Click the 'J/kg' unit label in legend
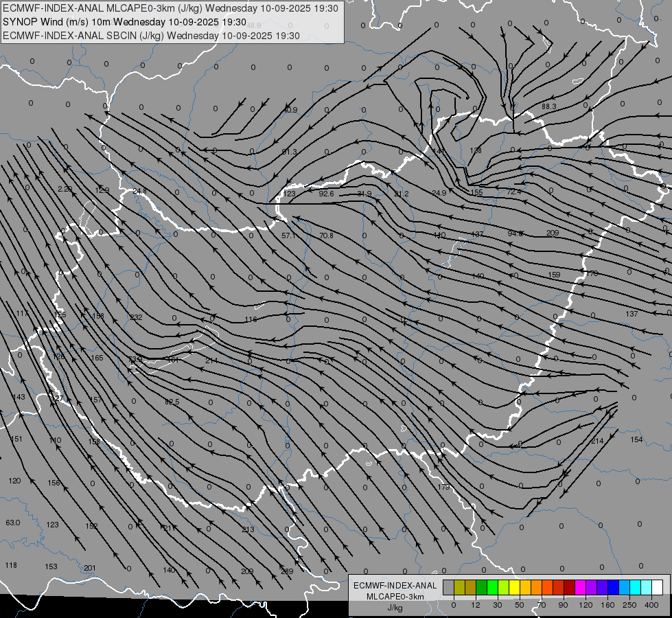The width and height of the screenshot is (672, 618). tap(395, 608)
